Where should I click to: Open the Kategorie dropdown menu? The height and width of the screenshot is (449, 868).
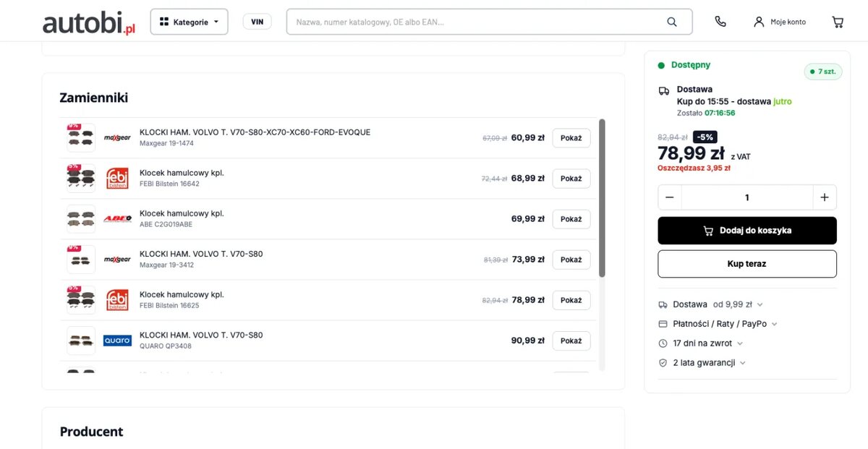[189, 22]
